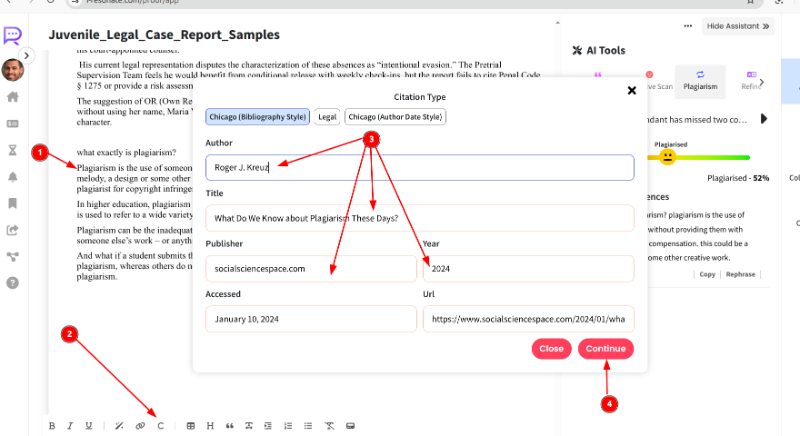Choose Chicago (Author Date Style) option
The image size is (800, 436).
(395, 117)
